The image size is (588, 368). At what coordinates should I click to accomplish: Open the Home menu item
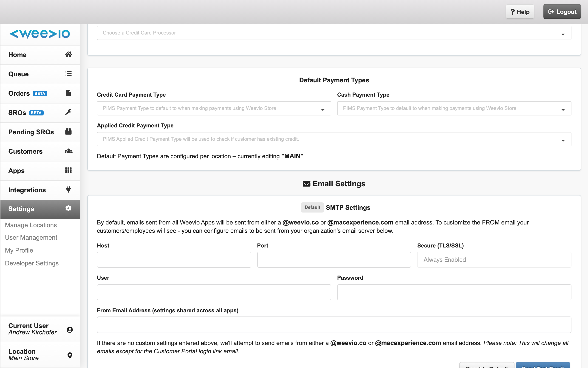pyautogui.click(x=40, y=55)
